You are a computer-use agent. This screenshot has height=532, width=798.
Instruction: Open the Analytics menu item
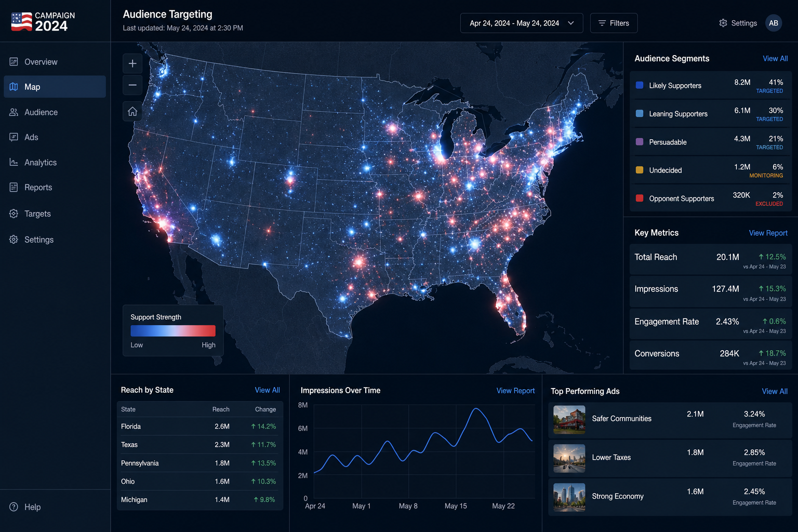pyautogui.click(x=55, y=162)
